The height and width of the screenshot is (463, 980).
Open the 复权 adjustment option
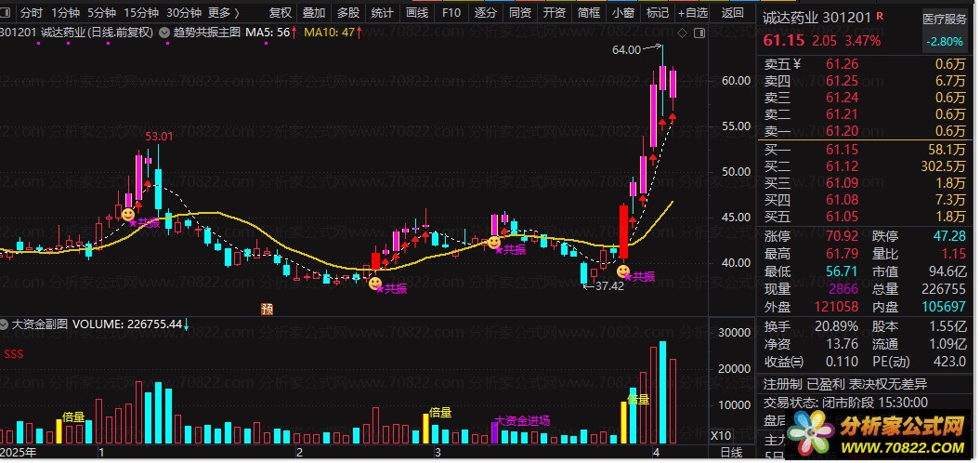coord(280,12)
